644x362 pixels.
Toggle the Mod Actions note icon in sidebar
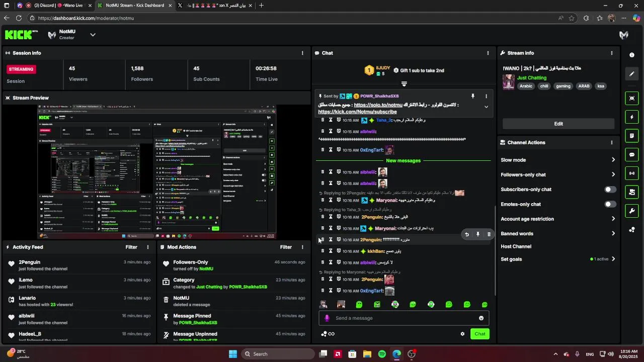tap(632, 136)
